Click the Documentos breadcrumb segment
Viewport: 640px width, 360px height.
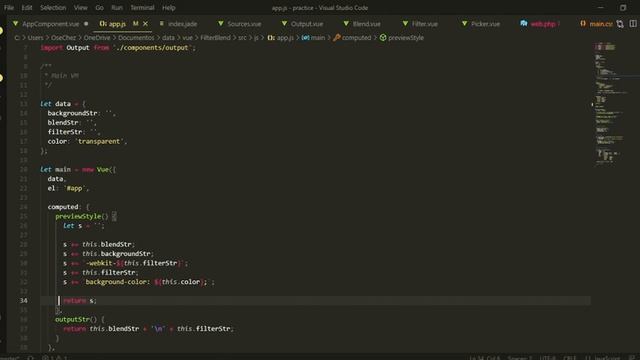(x=136, y=38)
